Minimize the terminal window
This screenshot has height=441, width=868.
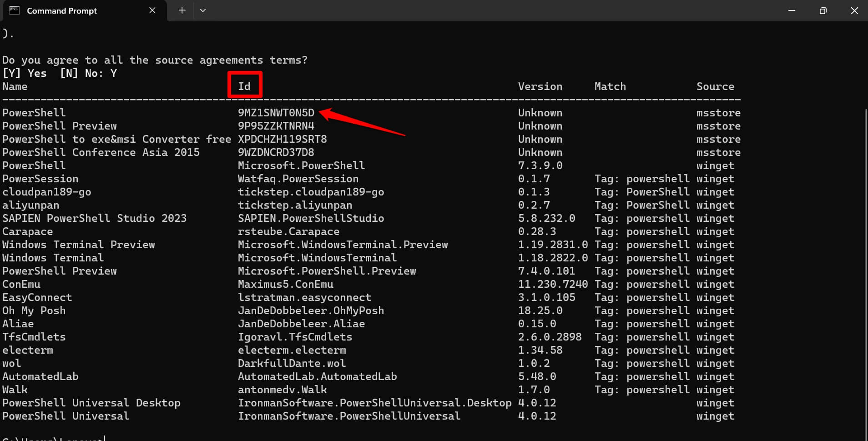point(792,10)
